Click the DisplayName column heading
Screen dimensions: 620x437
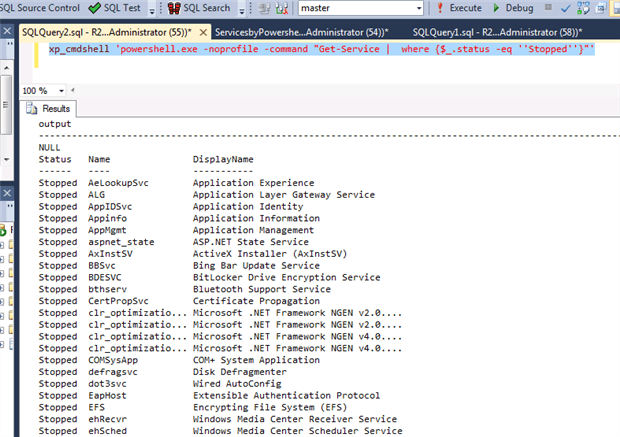tap(223, 160)
